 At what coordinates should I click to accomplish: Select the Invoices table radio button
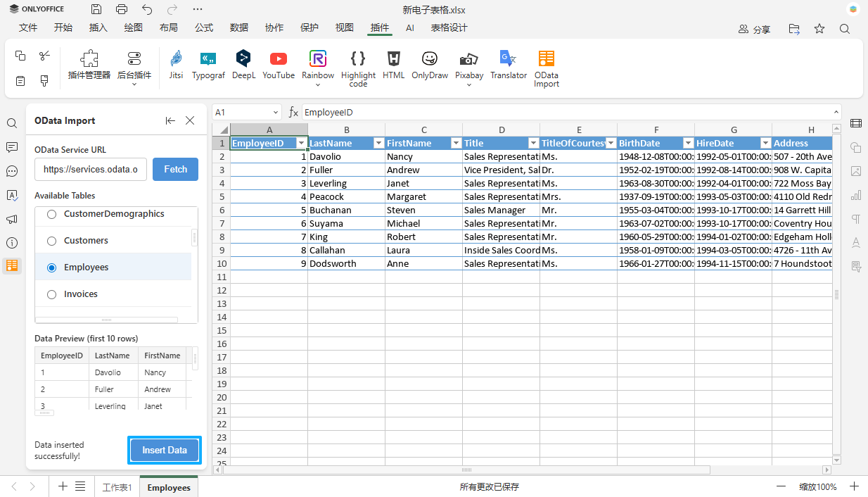(x=50, y=294)
